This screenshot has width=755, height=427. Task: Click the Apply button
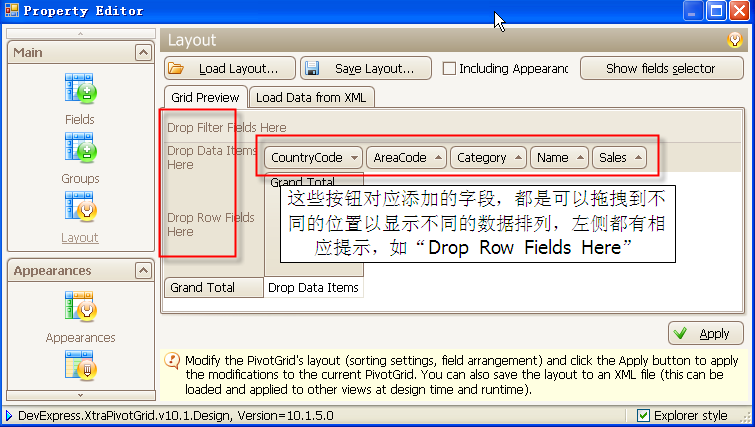click(705, 333)
